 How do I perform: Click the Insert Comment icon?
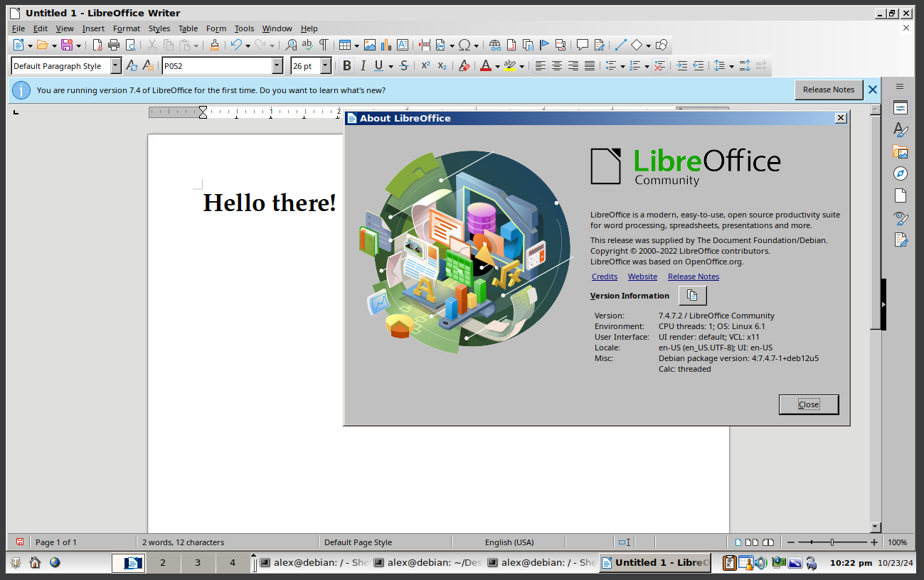click(582, 45)
